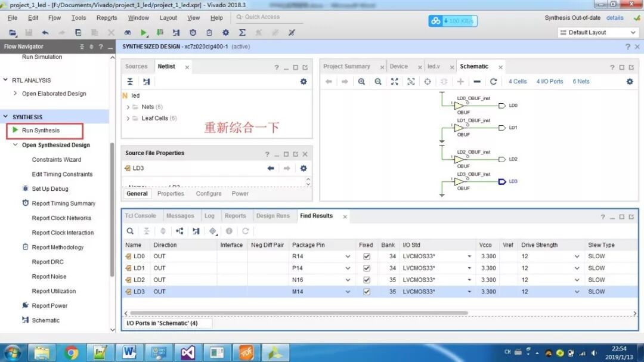Open the Default Layout dropdown
This screenshot has height=362, width=644.
[x=597, y=32]
